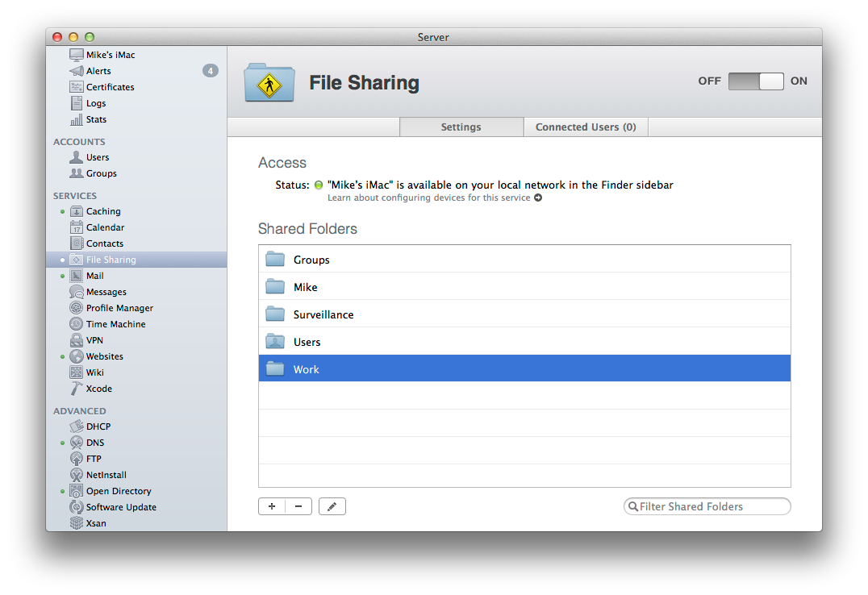Select DNS service icon

click(77, 443)
